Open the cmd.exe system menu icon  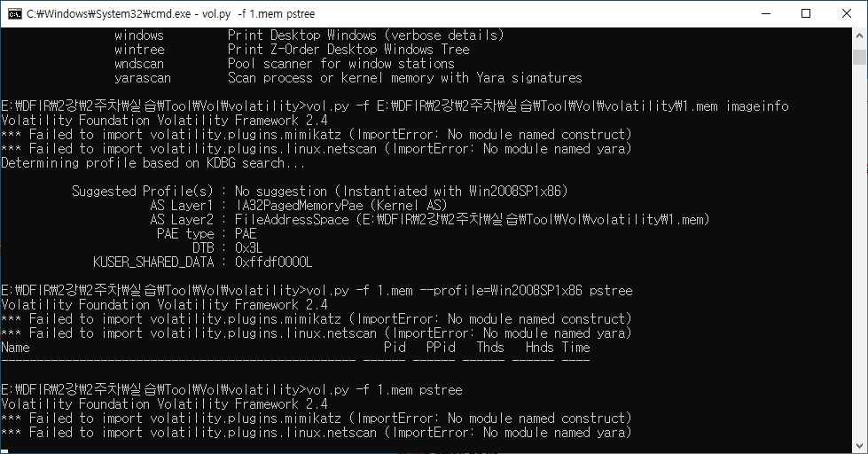(x=14, y=13)
